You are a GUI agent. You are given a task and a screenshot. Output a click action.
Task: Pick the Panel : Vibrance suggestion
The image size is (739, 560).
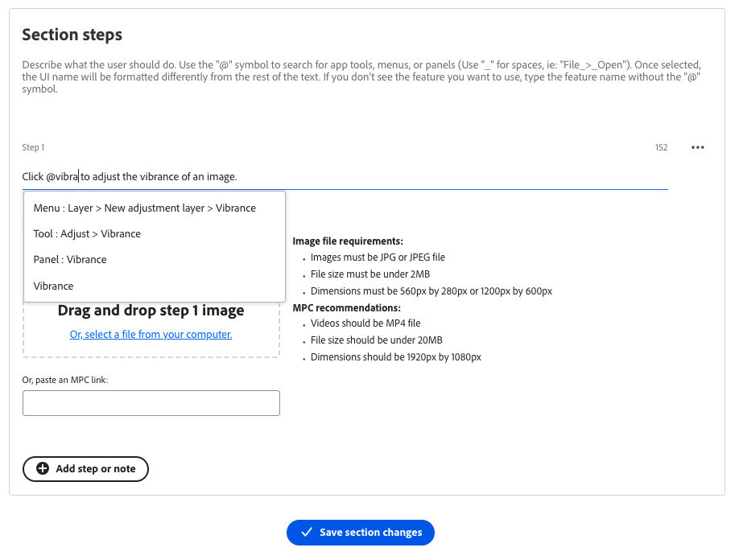coord(70,259)
